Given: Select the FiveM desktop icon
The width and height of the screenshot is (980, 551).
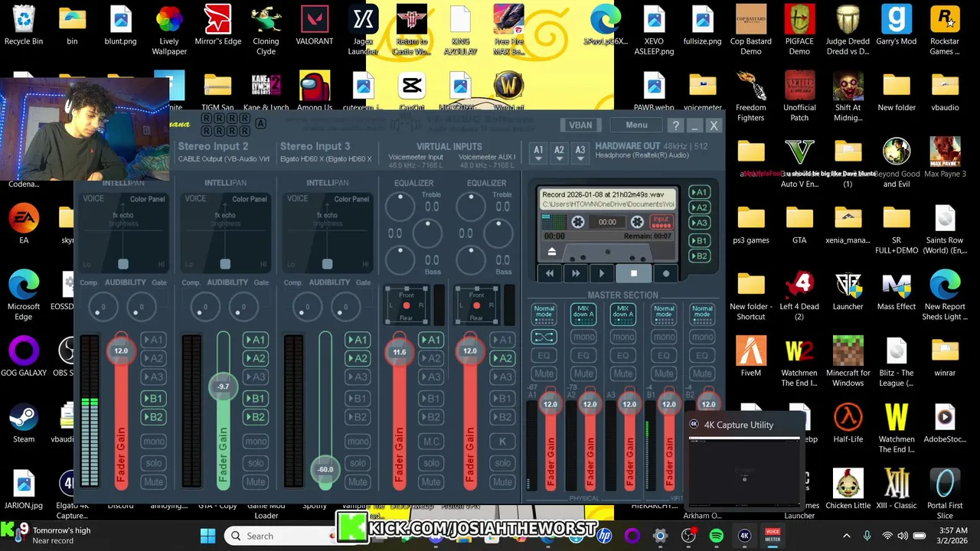Looking at the screenshot, I should pos(751,358).
